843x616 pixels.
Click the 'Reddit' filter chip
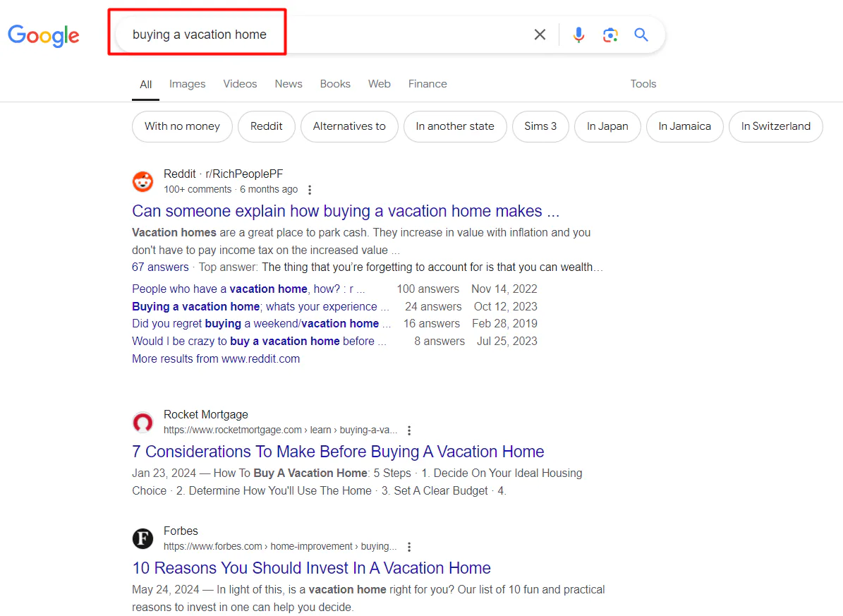click(266, 126)
